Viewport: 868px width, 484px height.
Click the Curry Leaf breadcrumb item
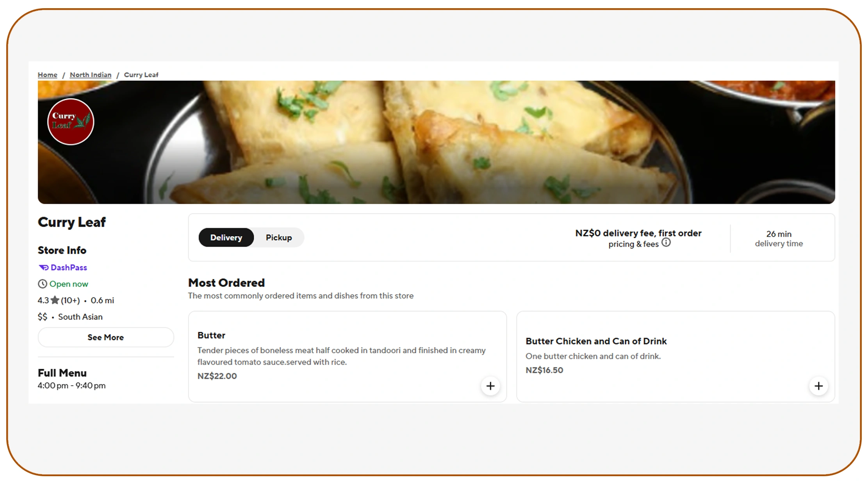(x=141, y=75)
